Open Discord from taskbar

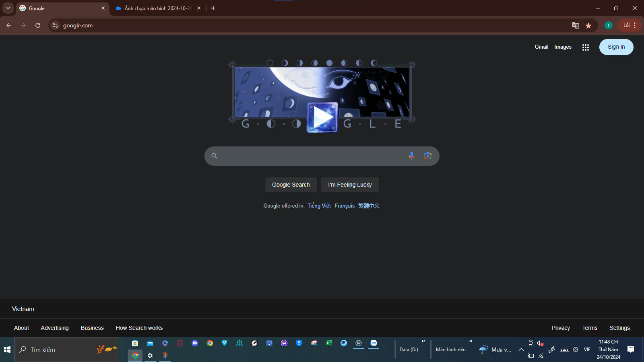(195, 343)
